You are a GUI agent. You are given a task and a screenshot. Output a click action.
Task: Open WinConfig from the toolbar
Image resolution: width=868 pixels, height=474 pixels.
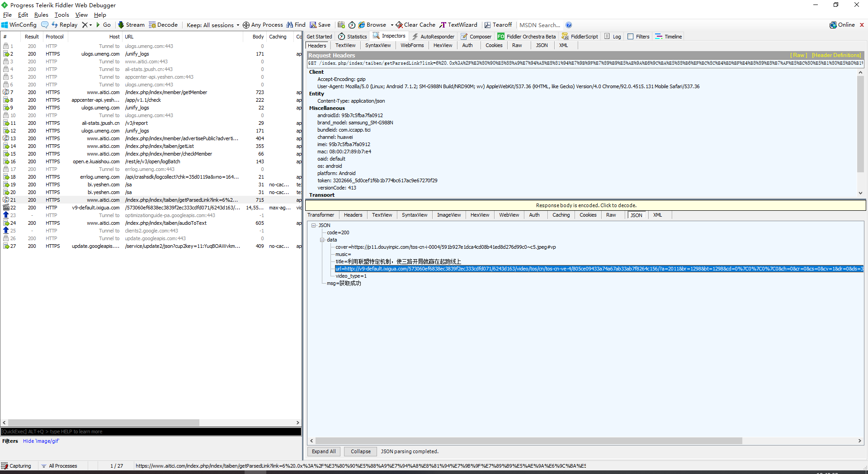pos(19,25)
